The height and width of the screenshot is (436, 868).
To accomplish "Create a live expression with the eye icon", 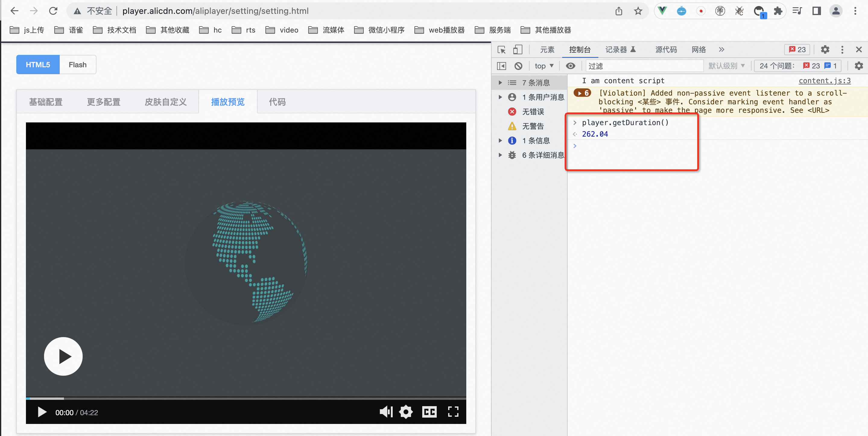I will pyautogui.click(x=570, y=66).
